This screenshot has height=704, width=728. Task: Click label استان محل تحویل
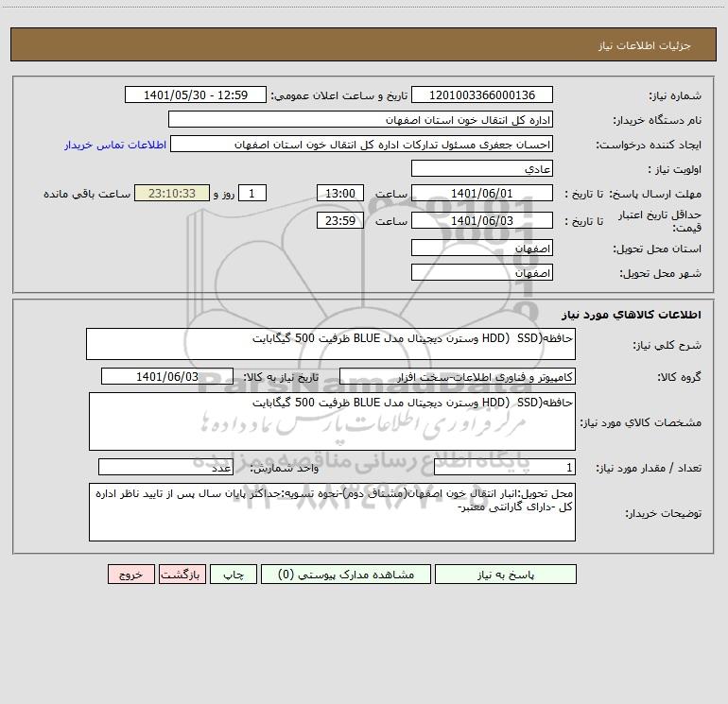[657, 249]
